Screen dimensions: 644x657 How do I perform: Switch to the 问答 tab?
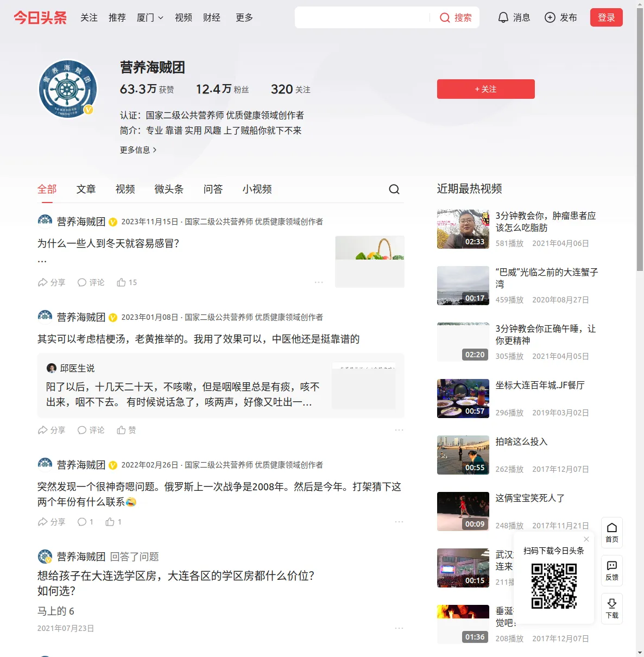click(x=213, y=189)
